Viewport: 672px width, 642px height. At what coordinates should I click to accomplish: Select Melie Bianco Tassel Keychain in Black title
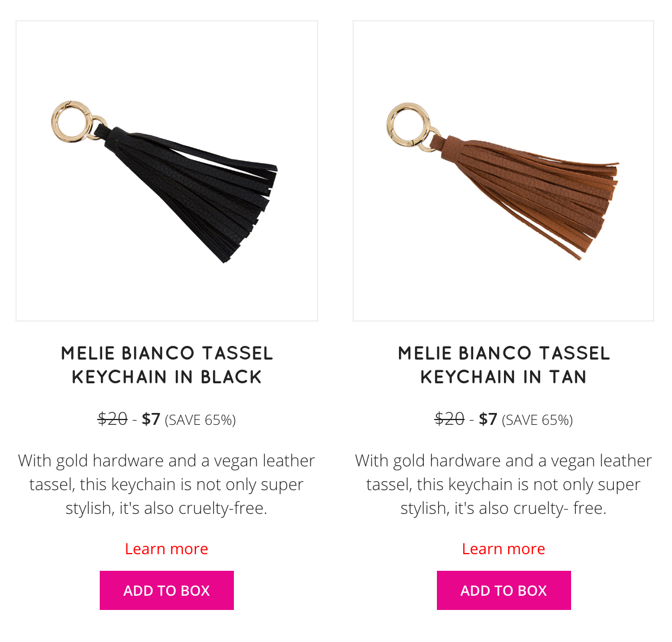167,365
